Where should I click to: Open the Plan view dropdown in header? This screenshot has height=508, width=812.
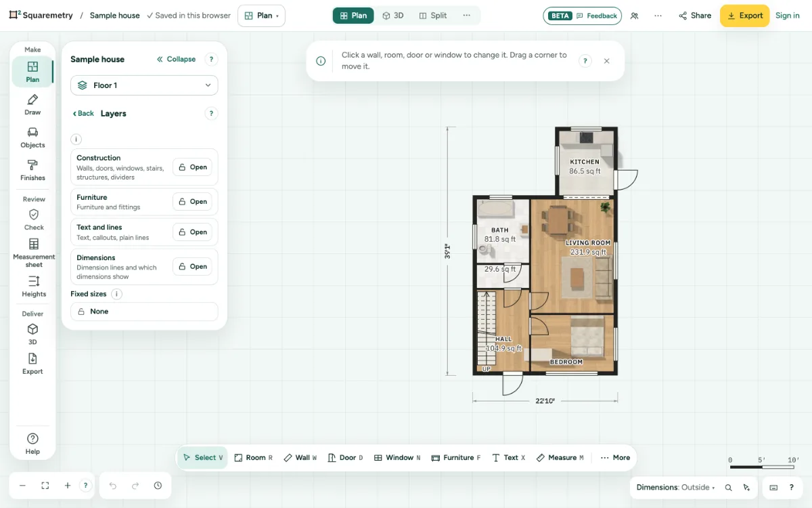261,16
